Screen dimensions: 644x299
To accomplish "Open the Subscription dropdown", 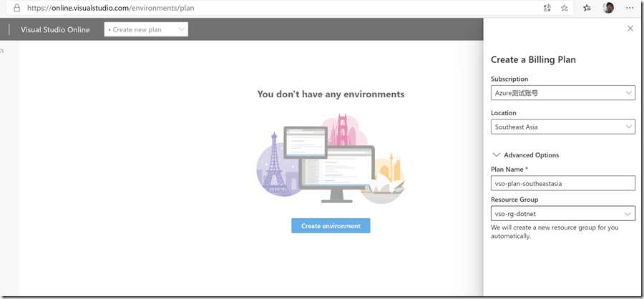I will click(562, 93).
